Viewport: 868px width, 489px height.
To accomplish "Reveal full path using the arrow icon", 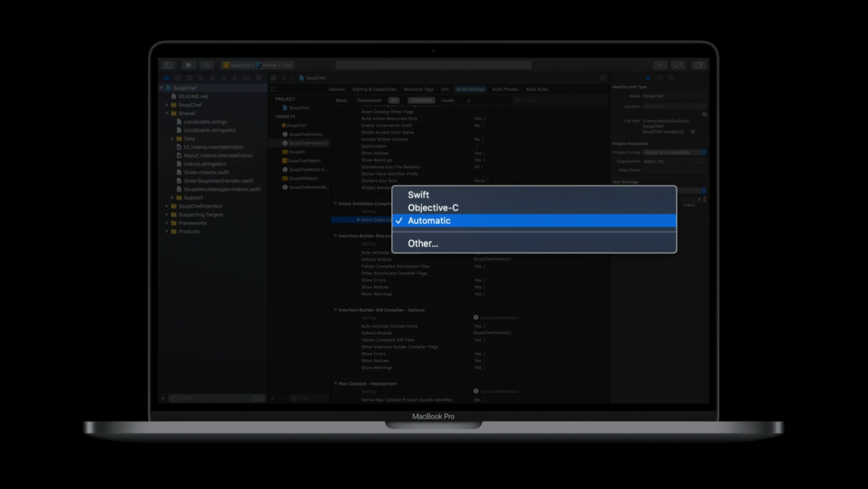I will [693, 132].
